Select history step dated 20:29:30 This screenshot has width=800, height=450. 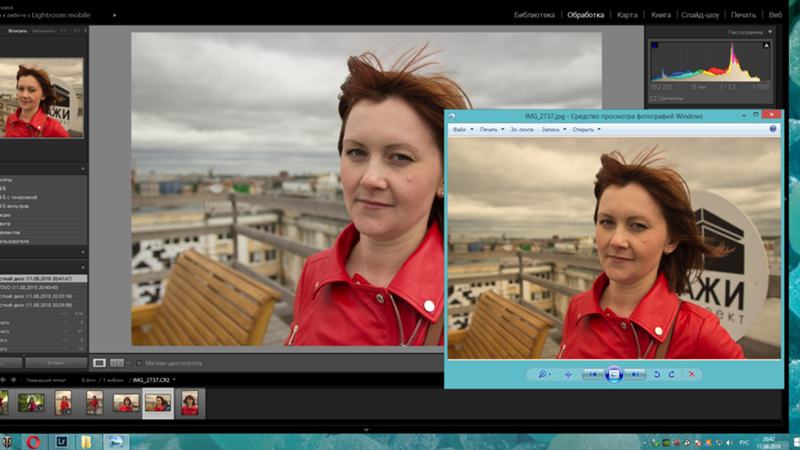point(43,305)
